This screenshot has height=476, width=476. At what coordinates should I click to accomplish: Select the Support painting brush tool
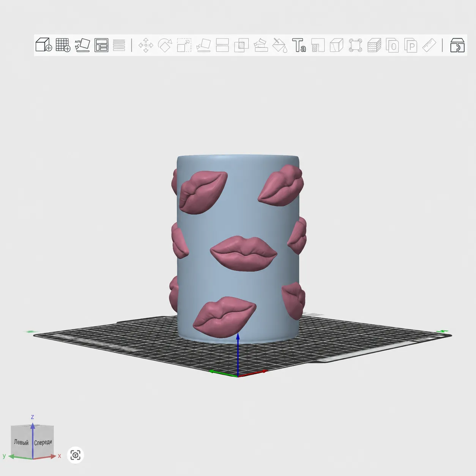point(261,45)
